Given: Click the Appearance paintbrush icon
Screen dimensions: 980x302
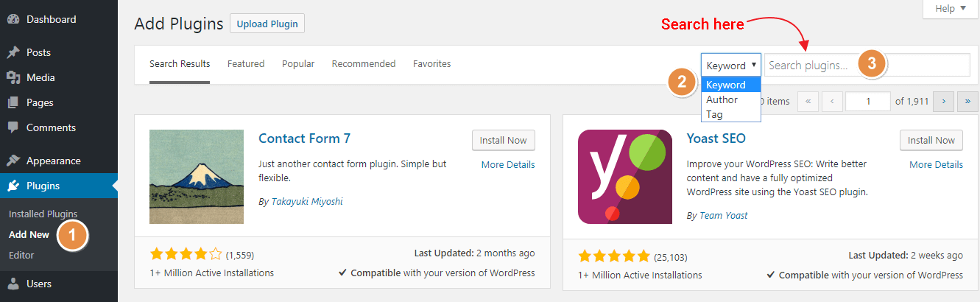Looking at the screenshot, I should tap(13, 161).
